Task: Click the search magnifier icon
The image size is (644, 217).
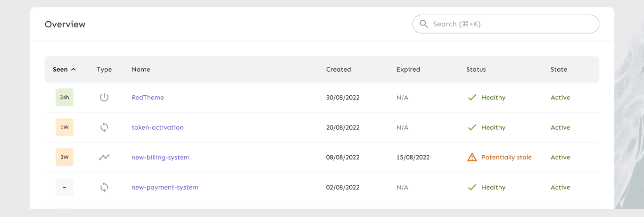Action: point(424,24)
